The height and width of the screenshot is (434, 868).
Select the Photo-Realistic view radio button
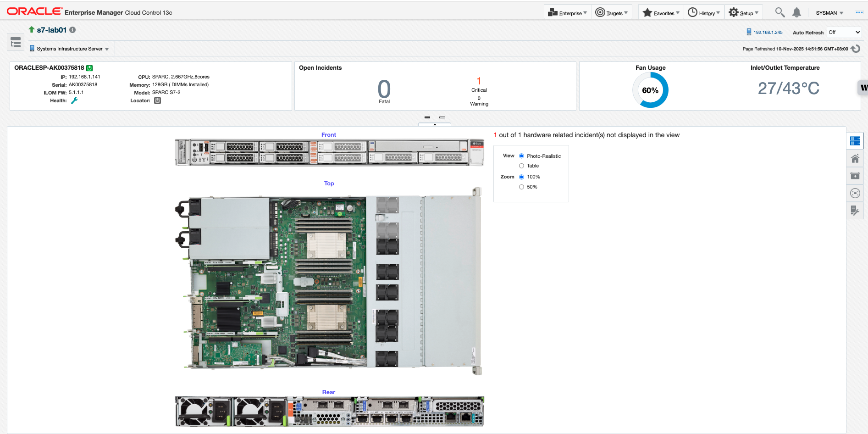click(521, 156)
